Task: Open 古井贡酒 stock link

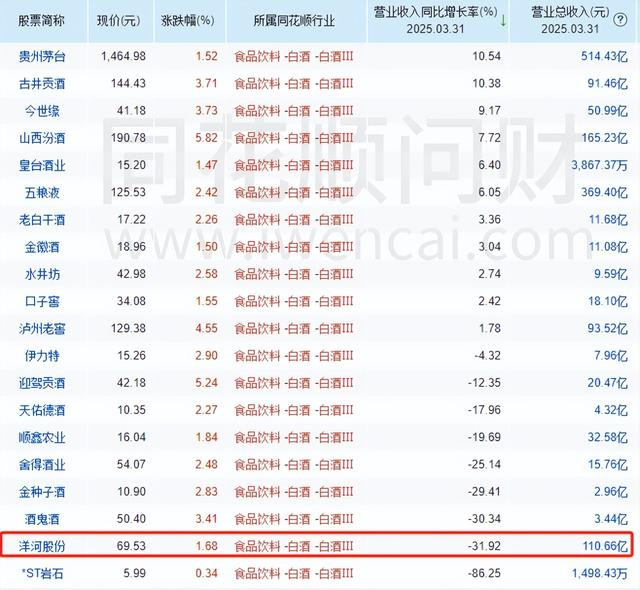Action: pyautogui.click(x=42, y=84)
